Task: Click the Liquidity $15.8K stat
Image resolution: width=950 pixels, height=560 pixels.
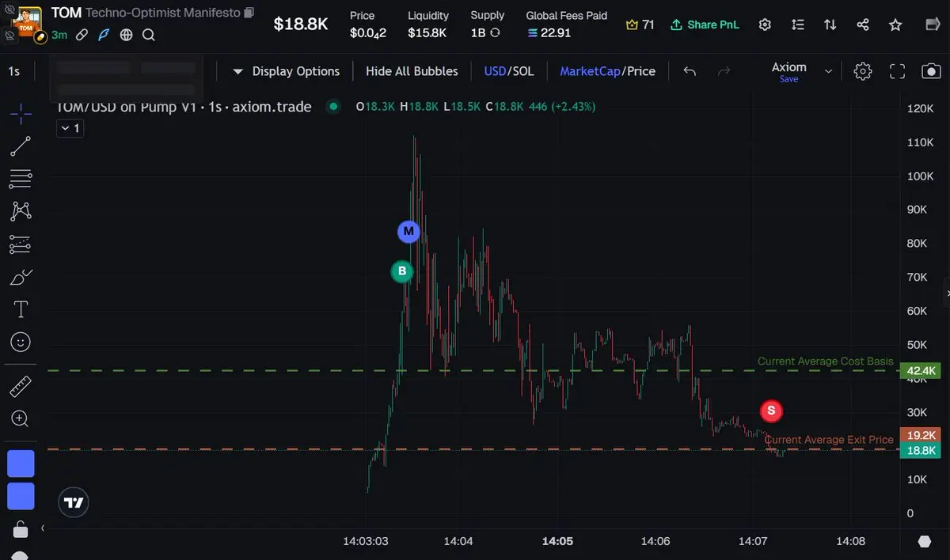Action: click(x=428, y=25)
